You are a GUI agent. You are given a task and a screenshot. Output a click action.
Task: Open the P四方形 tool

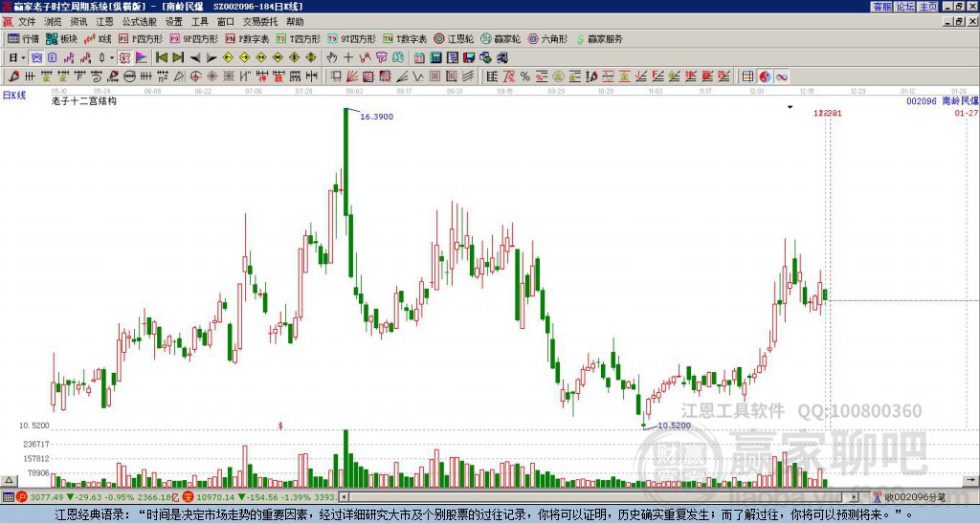141,38
